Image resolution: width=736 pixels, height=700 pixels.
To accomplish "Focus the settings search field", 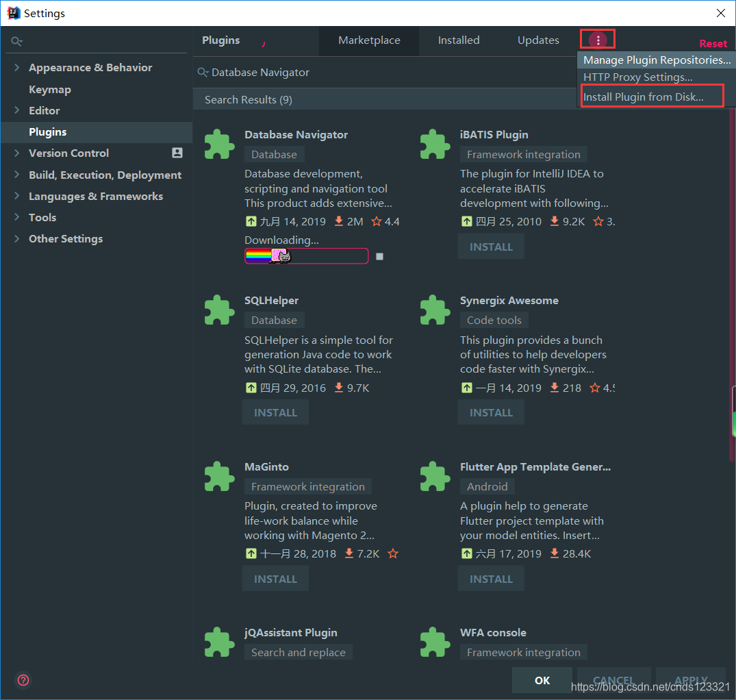I will tap(97, 41).
